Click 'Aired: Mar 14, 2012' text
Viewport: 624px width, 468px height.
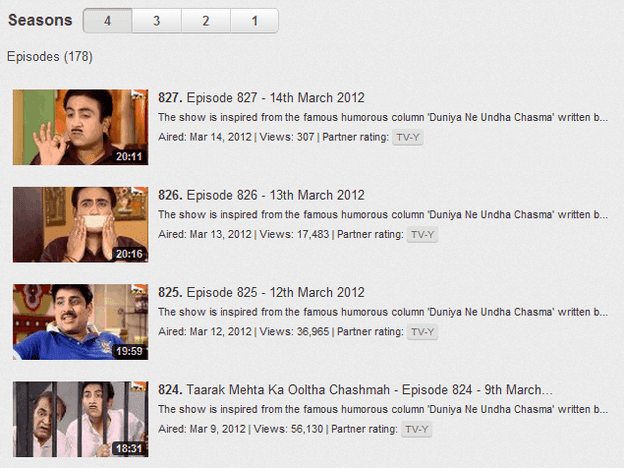205,137
